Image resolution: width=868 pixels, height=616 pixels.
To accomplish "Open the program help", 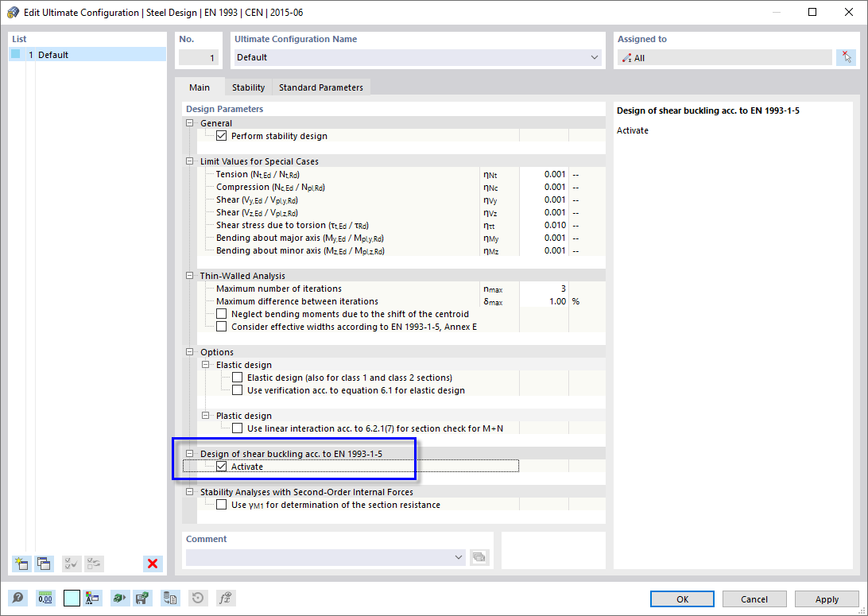I will [17, 597].
